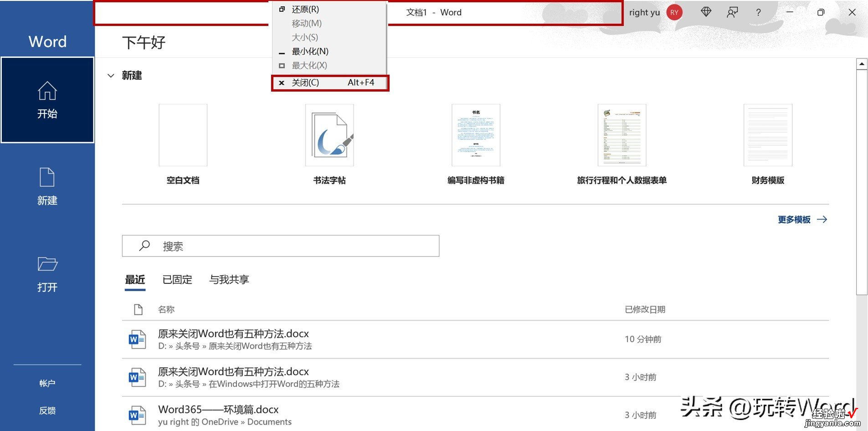This screenshot has width=868, height=431.
Task: Click the feedback person icon in title bar
Action: [732, 12]
